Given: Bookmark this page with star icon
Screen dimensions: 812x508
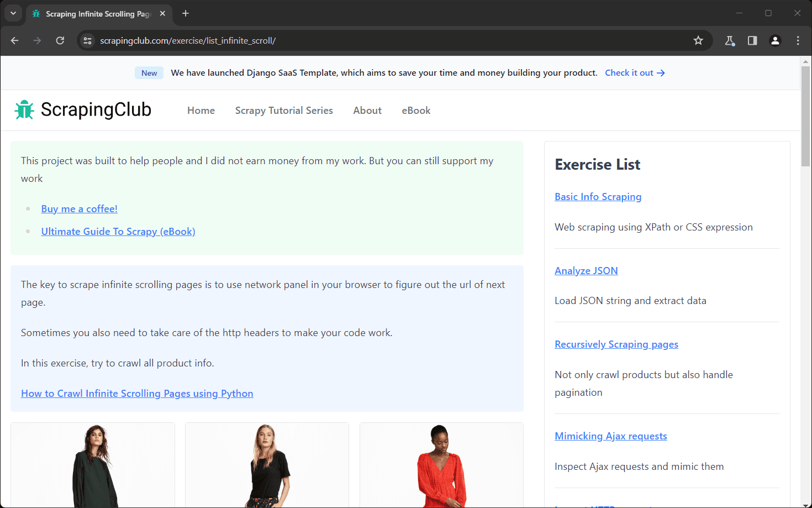Looking at the screenshot, I should tap(698, 40).
